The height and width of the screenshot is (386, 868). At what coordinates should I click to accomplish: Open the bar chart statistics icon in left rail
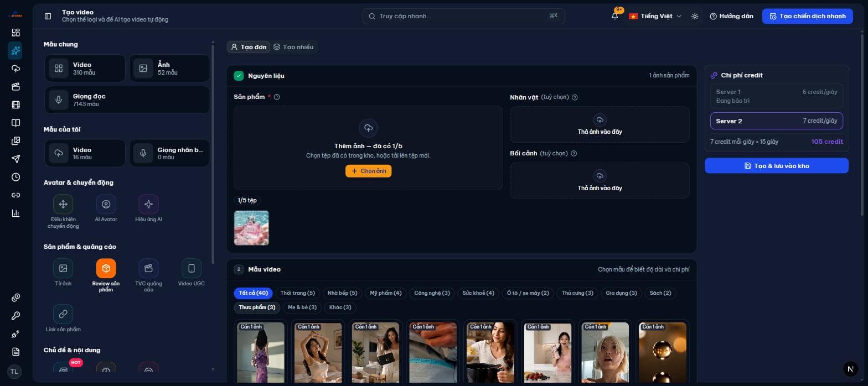15,213
